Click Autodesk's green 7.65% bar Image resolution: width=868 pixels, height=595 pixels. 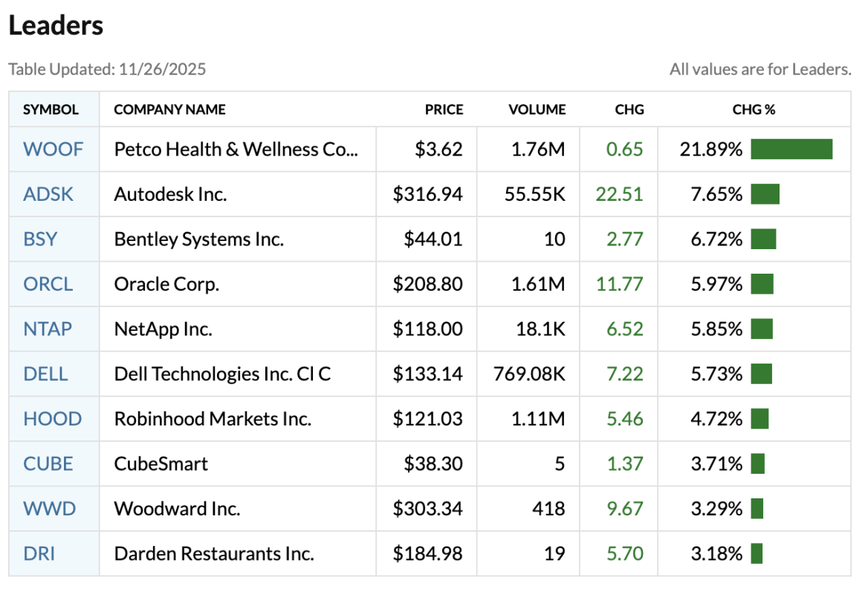pos(765,195)
